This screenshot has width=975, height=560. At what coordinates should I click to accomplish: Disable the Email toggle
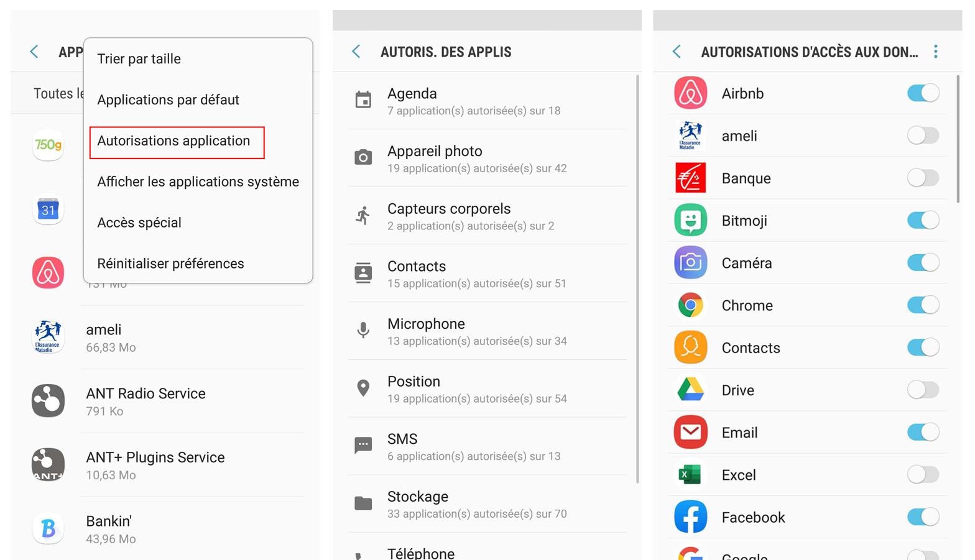(923, 432)
